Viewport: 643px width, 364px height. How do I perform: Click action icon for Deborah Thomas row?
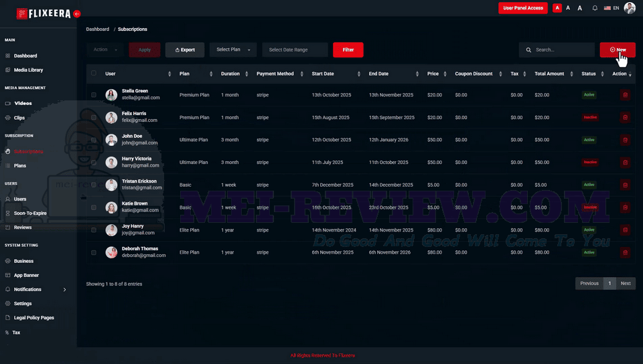(625, 253)
